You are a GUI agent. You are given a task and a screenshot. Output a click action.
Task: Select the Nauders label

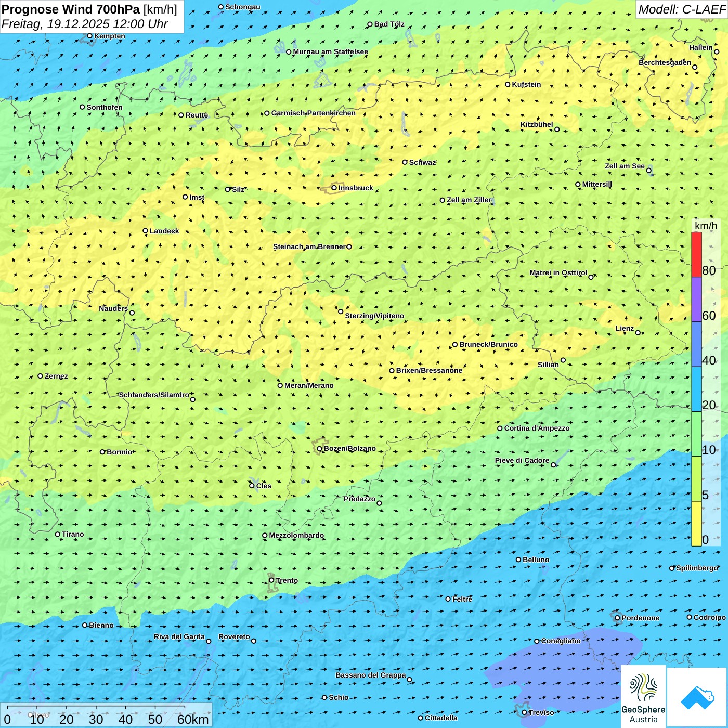[113, 308]
